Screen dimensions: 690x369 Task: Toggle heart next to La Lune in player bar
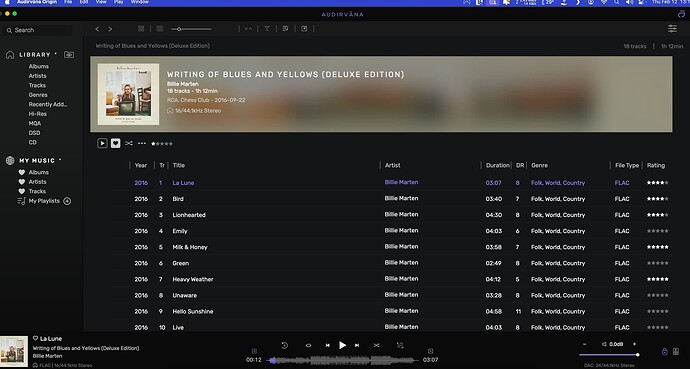[x=36, y=338]
